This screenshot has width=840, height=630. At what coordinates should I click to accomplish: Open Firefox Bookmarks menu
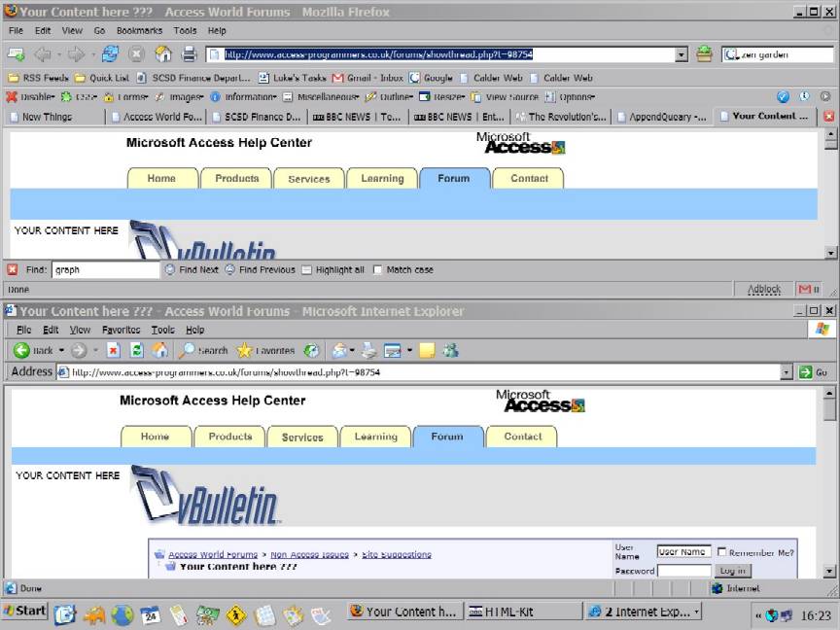[x=139, y=30]
